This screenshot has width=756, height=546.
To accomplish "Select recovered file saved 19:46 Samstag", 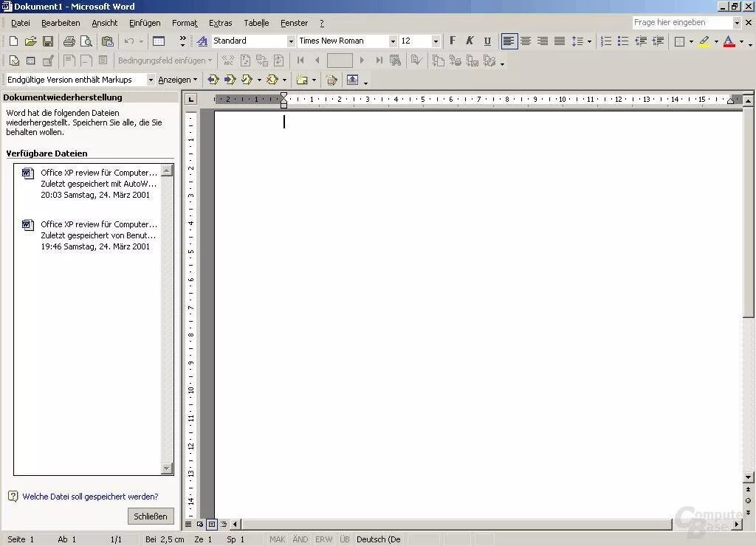I will (x=89, y=235).
